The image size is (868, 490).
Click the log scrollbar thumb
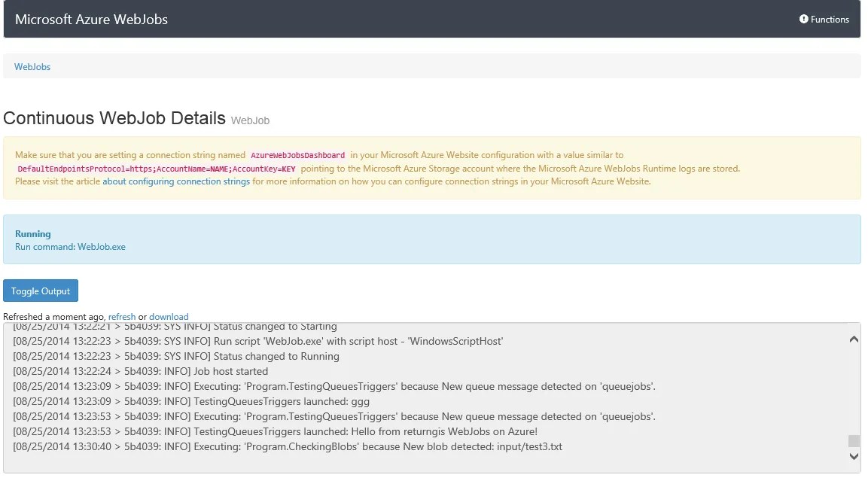pyautogui.click(x=854, y=441)
